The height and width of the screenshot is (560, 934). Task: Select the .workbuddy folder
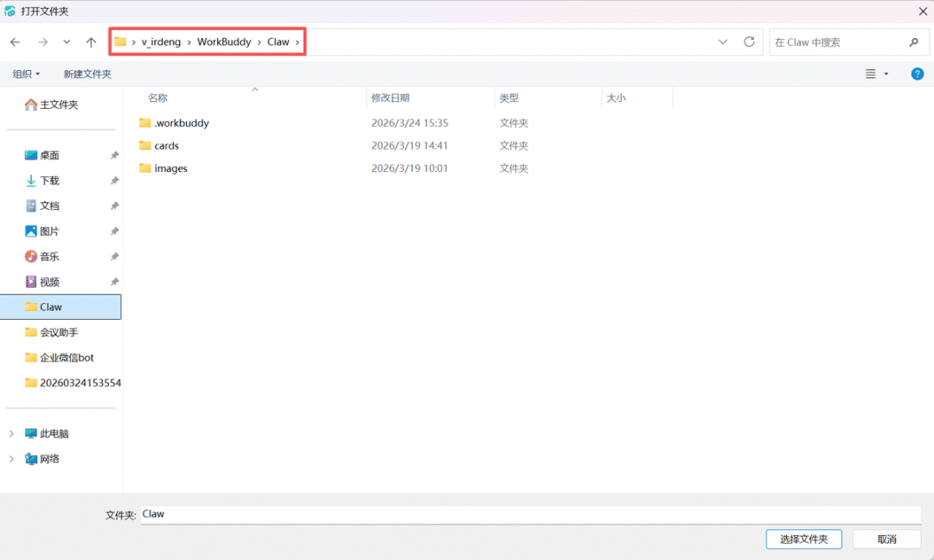(x=182, y=124)
